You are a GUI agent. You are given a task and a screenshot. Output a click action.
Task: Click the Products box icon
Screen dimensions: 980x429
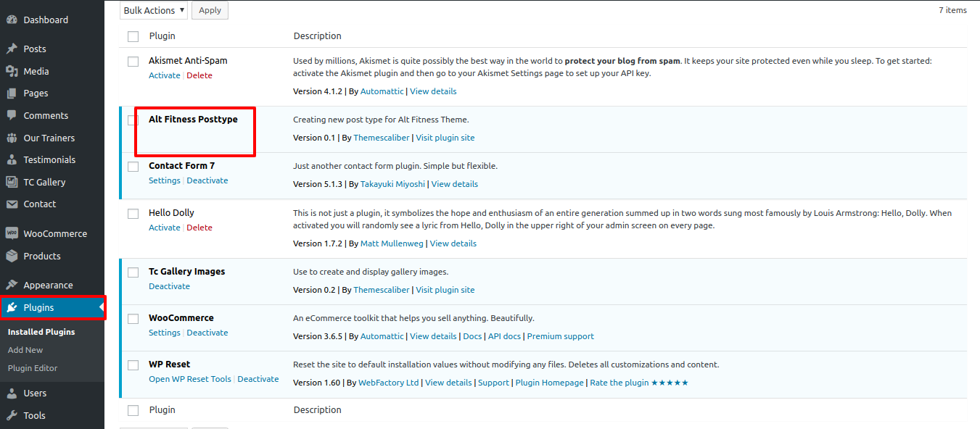coord(12,256)
